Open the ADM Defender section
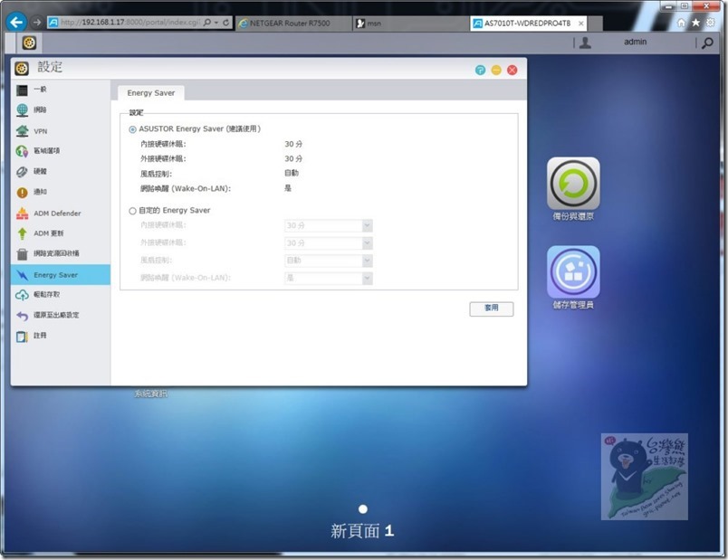728x560 pixels. pos(61,214)
